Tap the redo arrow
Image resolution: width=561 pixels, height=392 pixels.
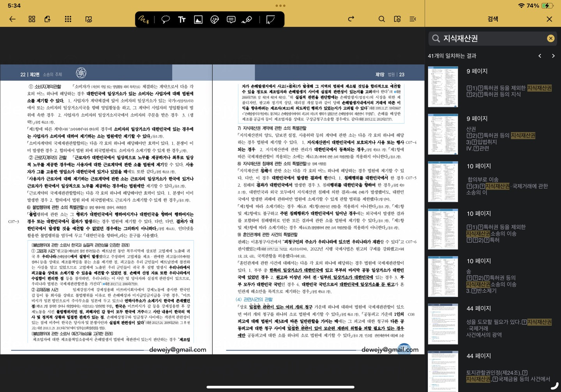coord(351,19)
